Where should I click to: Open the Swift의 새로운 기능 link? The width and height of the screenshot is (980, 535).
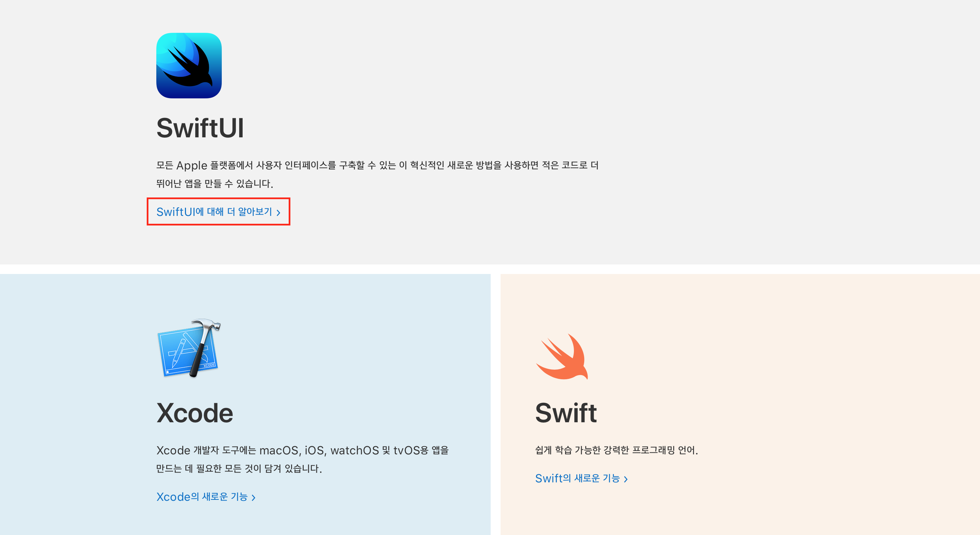tap(577, 478)
